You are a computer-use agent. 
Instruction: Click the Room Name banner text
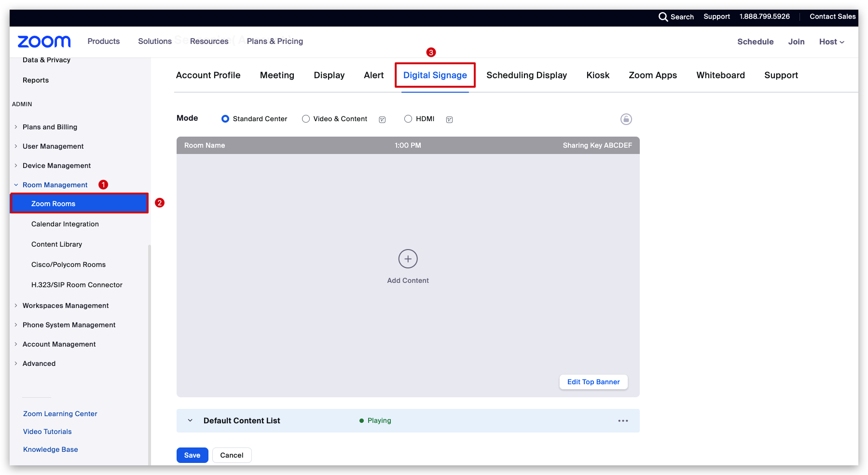205,145
